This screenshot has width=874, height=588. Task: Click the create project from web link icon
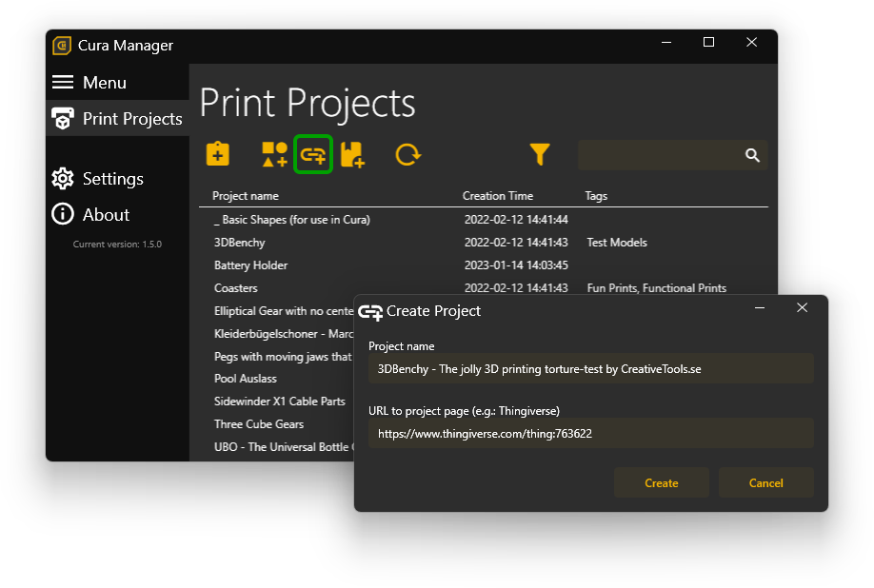pyautogui.click(x=313, y=154)
